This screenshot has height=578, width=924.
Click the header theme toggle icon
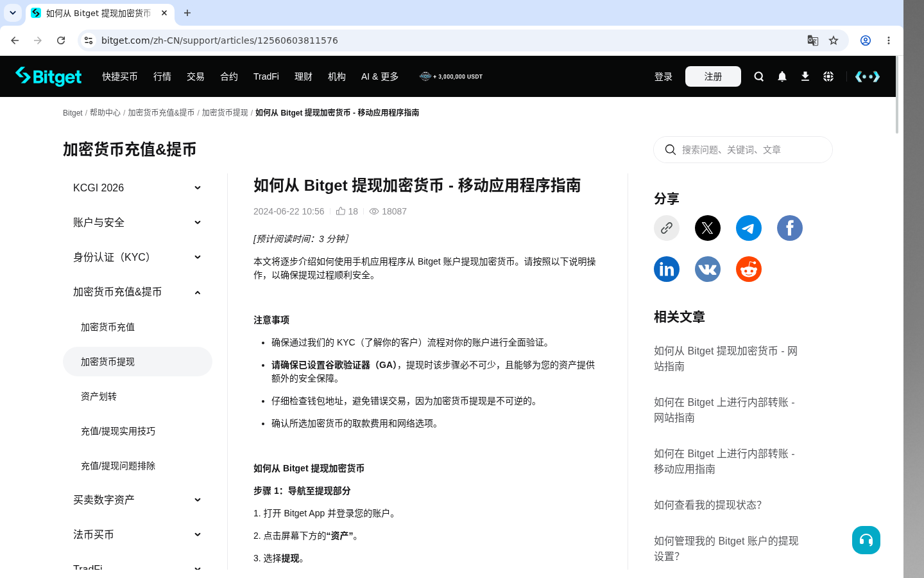pos(868,76)
